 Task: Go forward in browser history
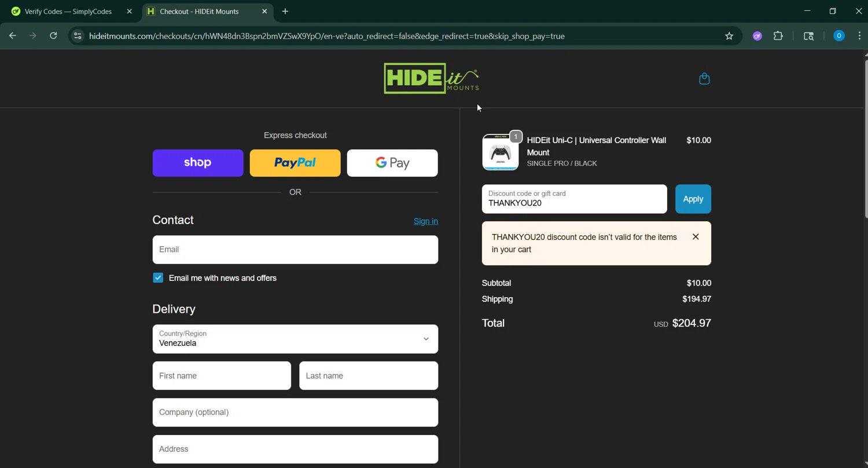click(x=33, y=36)
